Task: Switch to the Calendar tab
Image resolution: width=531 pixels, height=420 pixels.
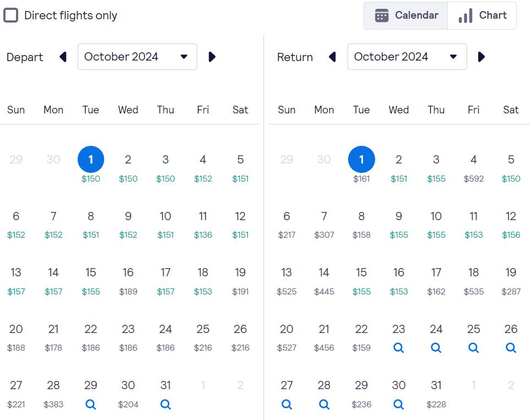Action: (405, 15)
